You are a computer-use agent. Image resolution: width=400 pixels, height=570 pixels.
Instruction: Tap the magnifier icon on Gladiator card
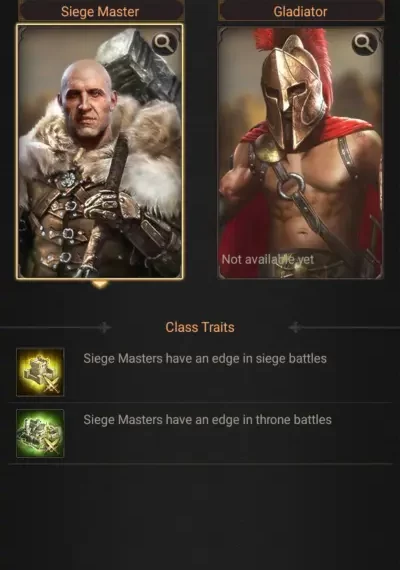[364, 44]
